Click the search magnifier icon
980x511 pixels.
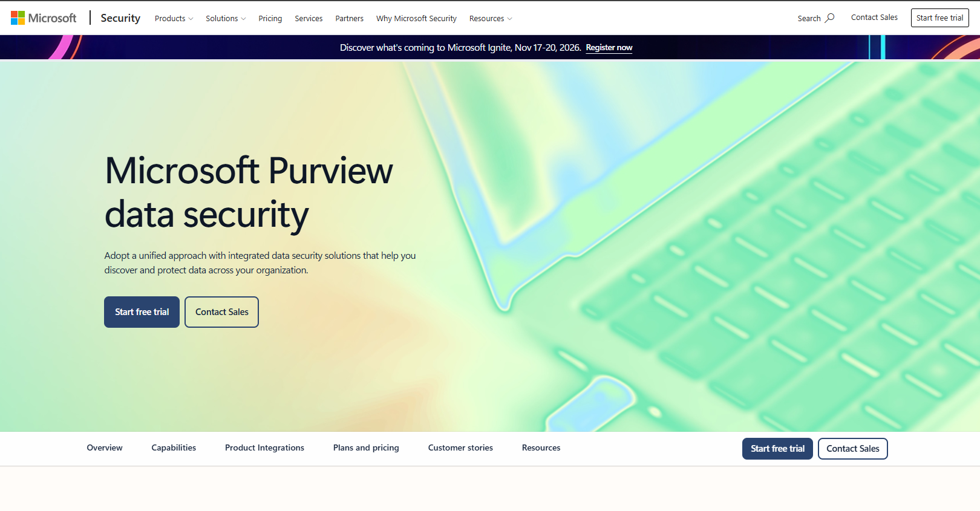pos(830,18)
